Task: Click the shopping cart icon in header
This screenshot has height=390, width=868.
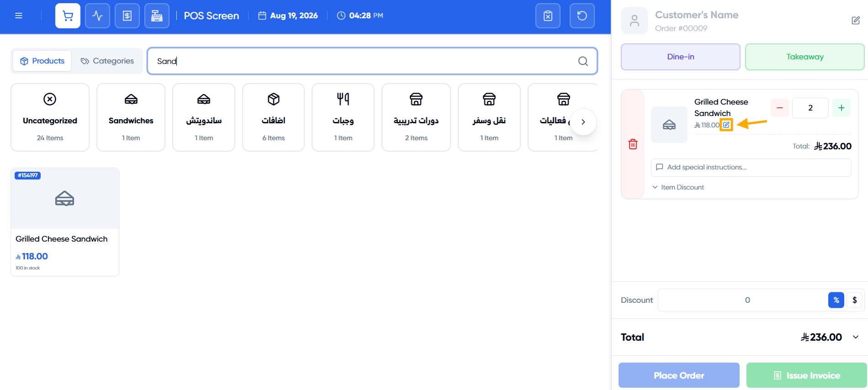Action: 68,16
